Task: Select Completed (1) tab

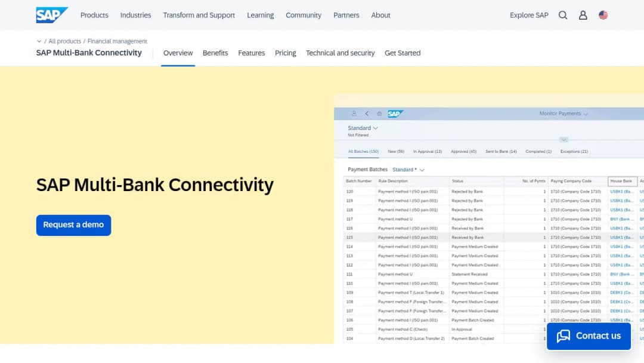Action: [x=538, y=151]
